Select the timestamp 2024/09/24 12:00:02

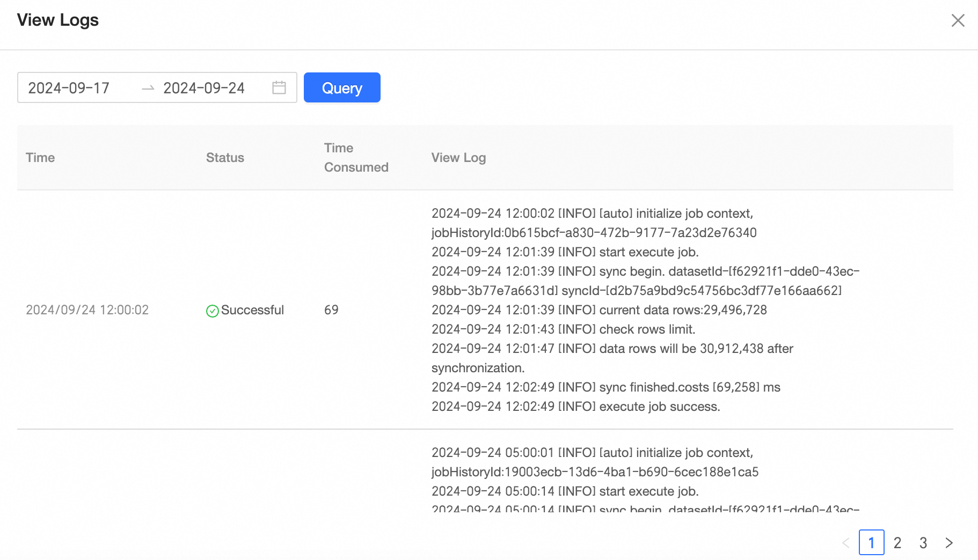point(87,310)
